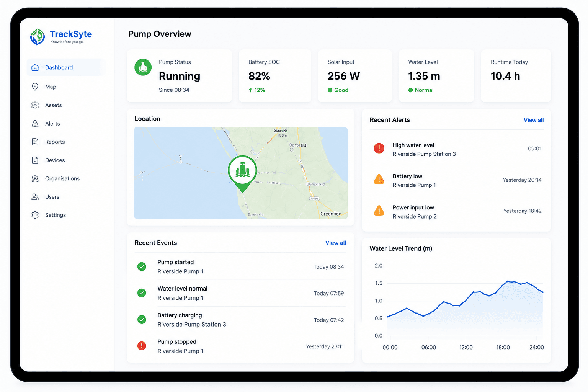588x392 pixels.
Task: Open the Battery charging event
Action: coord(240,320)
